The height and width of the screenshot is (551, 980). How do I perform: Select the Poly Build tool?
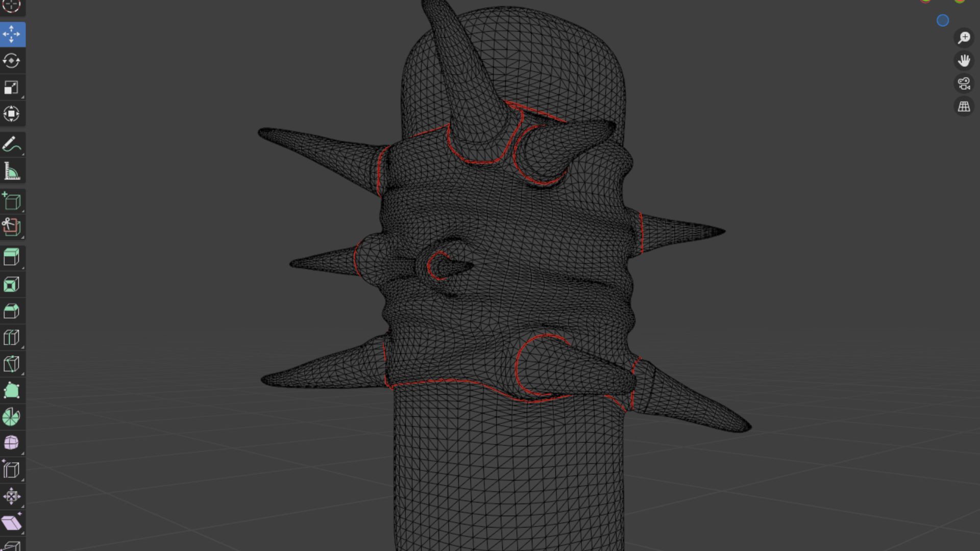tap(12, 390)
